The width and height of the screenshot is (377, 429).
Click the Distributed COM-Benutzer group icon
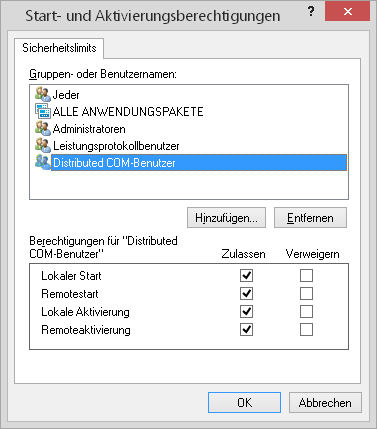click(43, 163)
